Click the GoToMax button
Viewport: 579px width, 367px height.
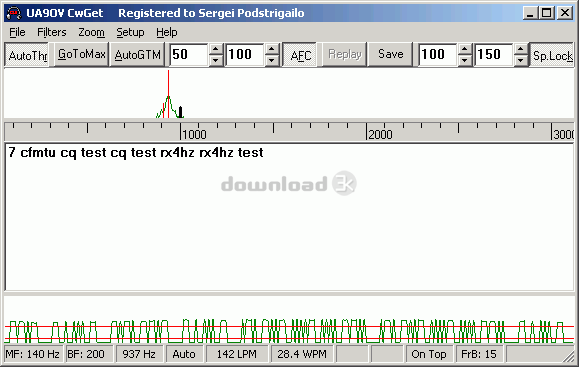(x=81, y=54)
